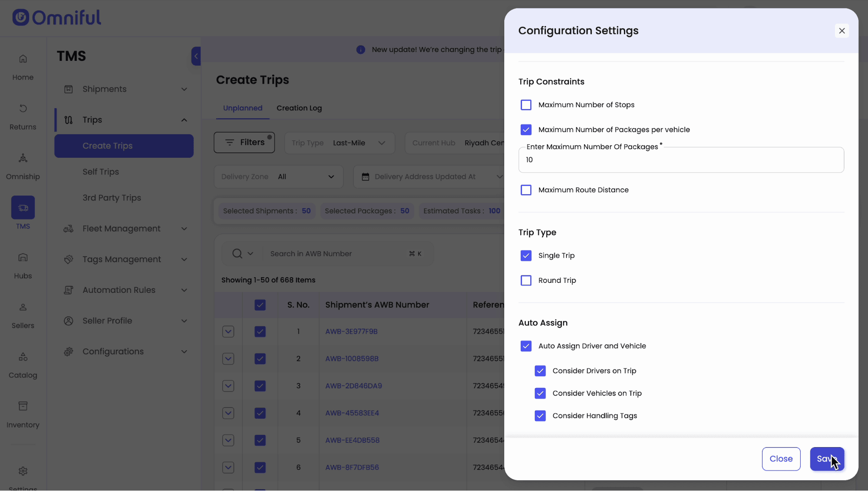Save the configuration settings
Screen dimensions: 868x491
[x=826, y=459]
